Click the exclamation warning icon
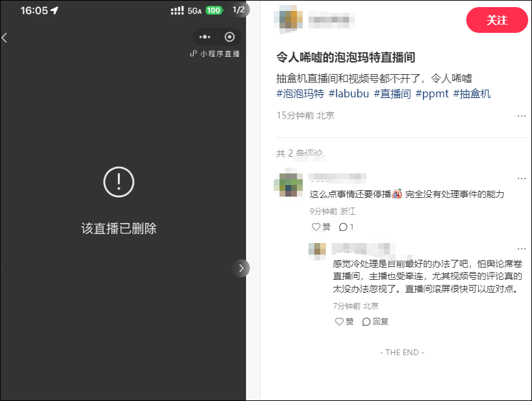Screen dimensions: 532x401 coord(119,182)
